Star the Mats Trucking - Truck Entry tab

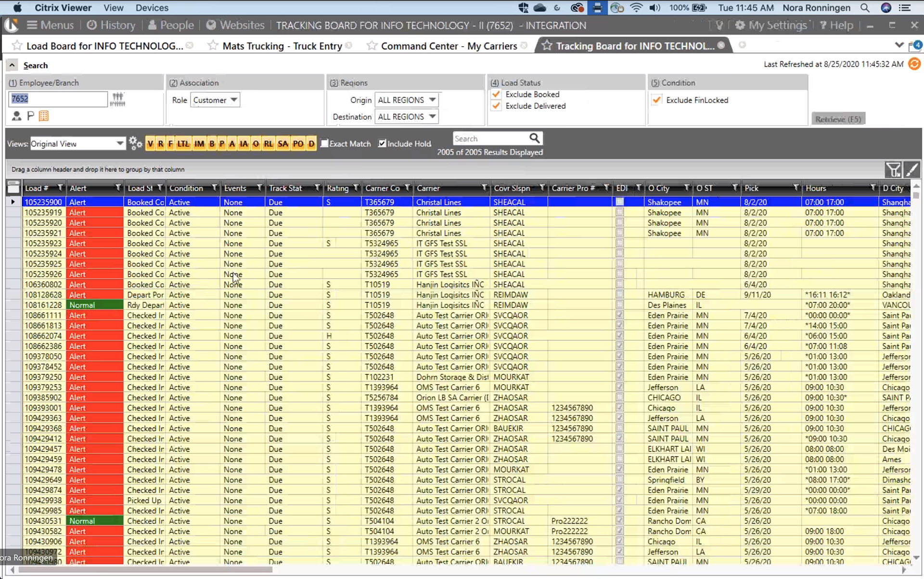point(213,46)
